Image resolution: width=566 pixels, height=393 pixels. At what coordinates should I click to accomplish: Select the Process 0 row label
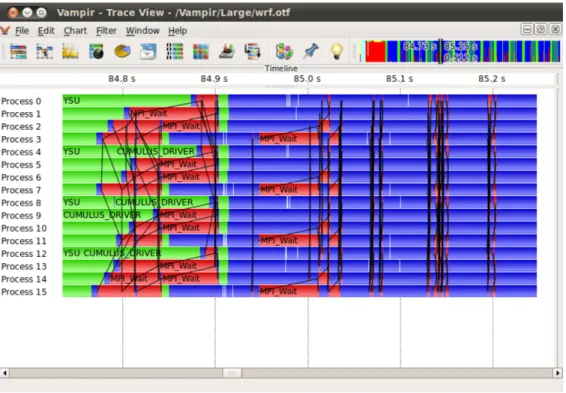[21, 101]
